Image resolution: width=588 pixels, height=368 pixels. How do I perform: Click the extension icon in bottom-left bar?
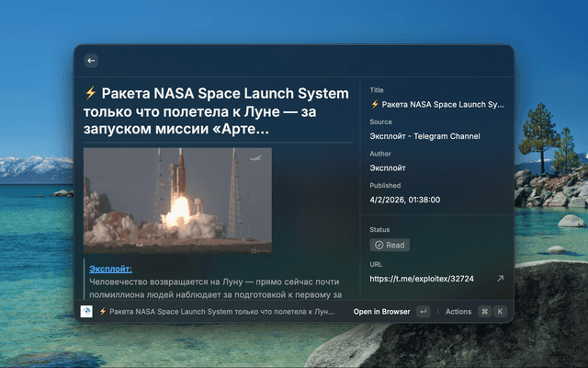pyautogui.click(x=86, y=312)
